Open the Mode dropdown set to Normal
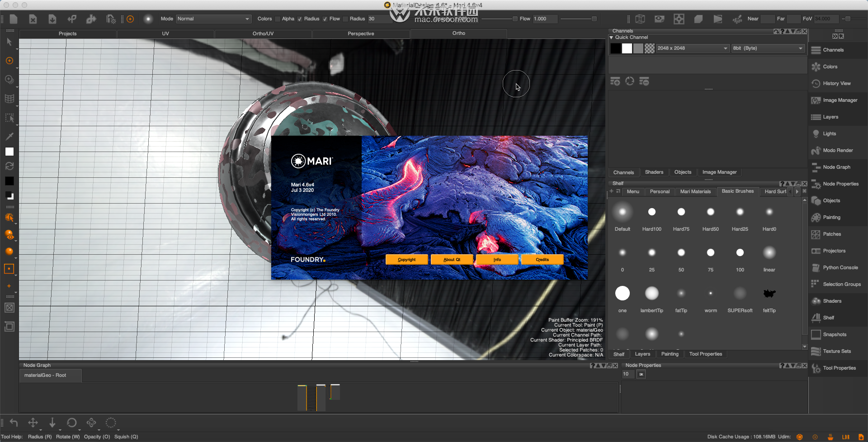 pos(213,19)
